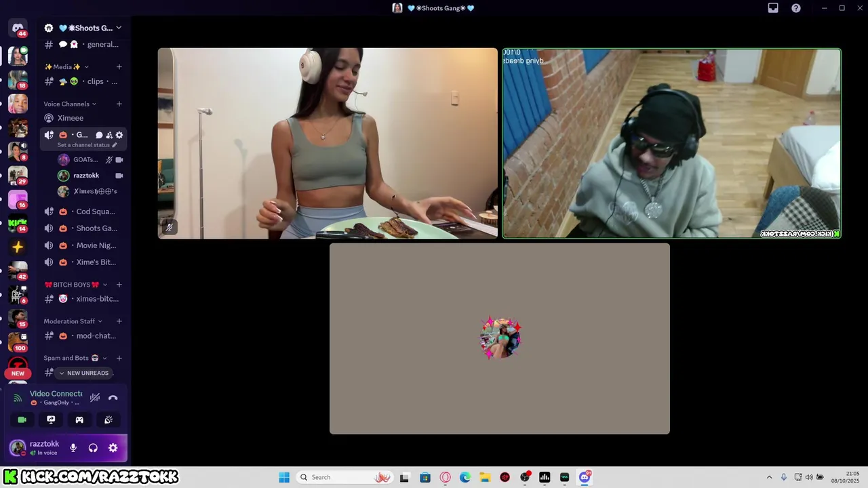
Task: Deafen audio with the headphones button
Action: pyautogui.click(x=93, y=448)
